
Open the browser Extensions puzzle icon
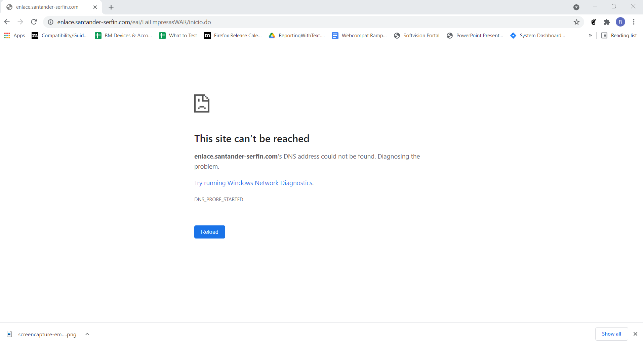pyautogui.click(x=607, y=22)
